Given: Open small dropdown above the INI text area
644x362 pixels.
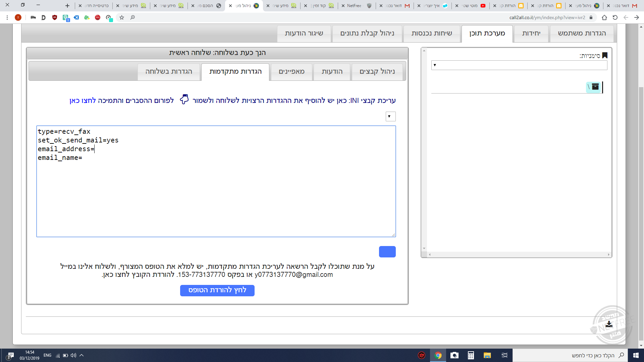Looking at the screenshot, I should (390, 116).
